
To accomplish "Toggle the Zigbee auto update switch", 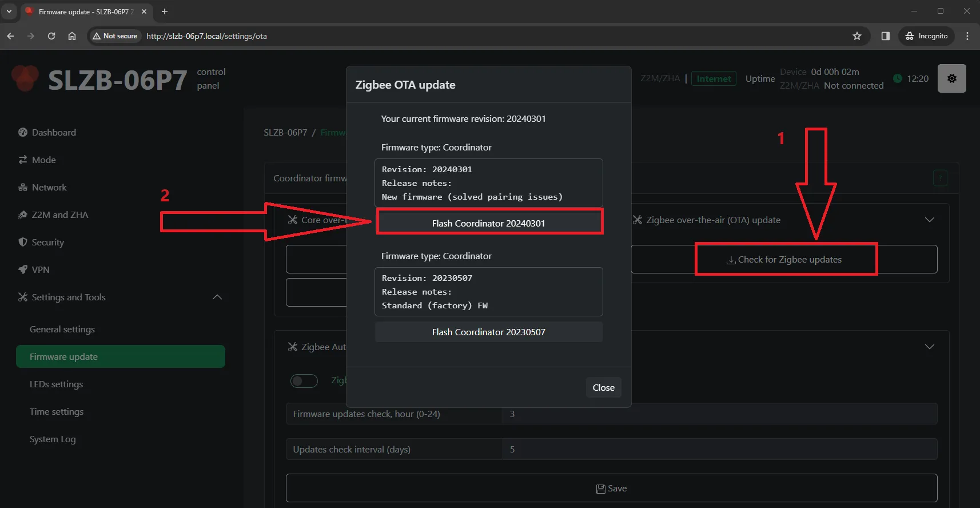I will point(304,380).
